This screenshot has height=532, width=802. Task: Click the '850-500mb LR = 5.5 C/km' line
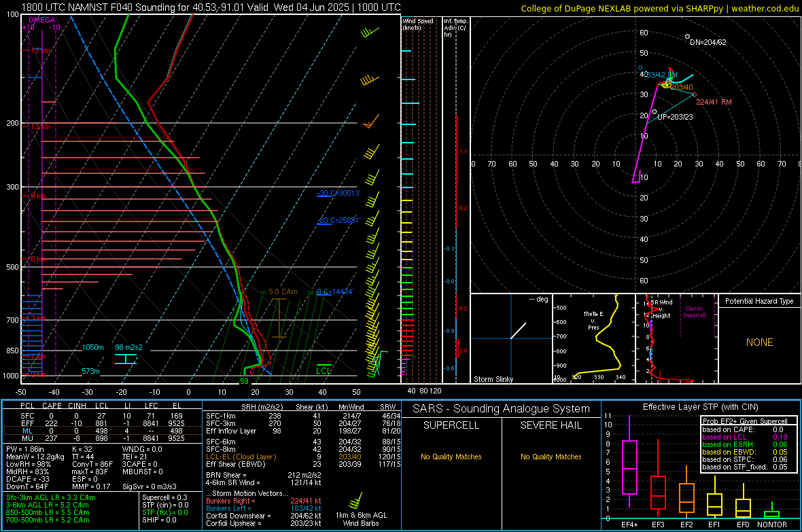tap(48, 512)
